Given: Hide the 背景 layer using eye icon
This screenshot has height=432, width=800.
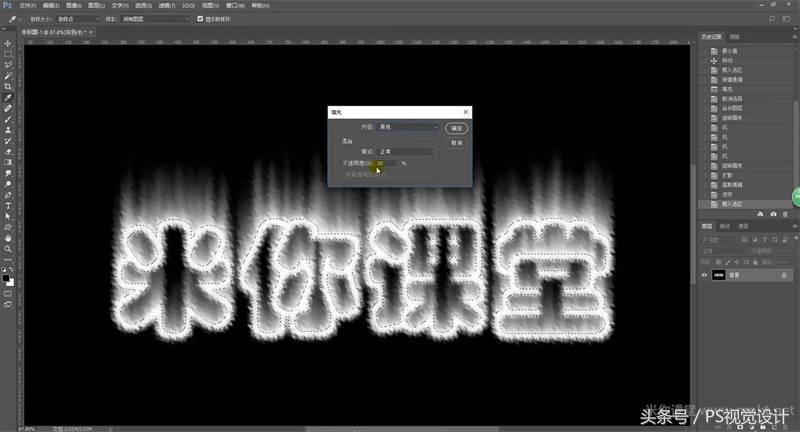Looking at the screenshot, I should (x=704, y=275).
